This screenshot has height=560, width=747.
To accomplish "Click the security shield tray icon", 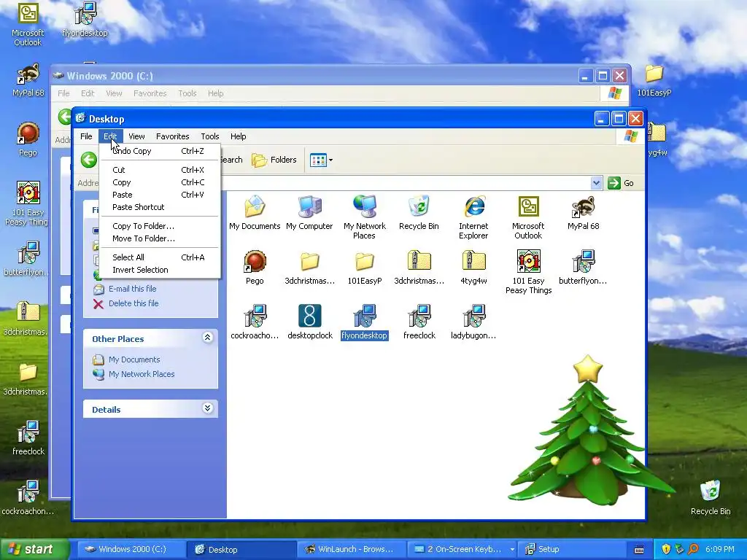I will (666, 550).
